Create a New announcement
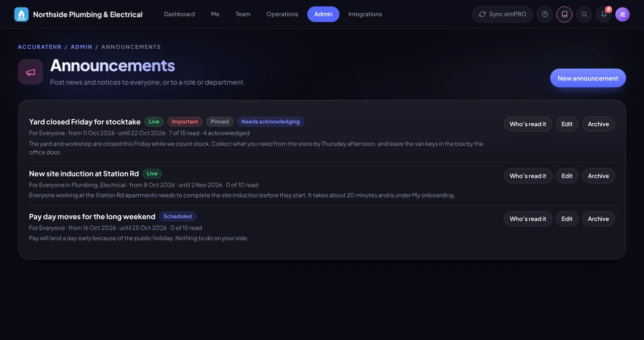 (588, 78)
